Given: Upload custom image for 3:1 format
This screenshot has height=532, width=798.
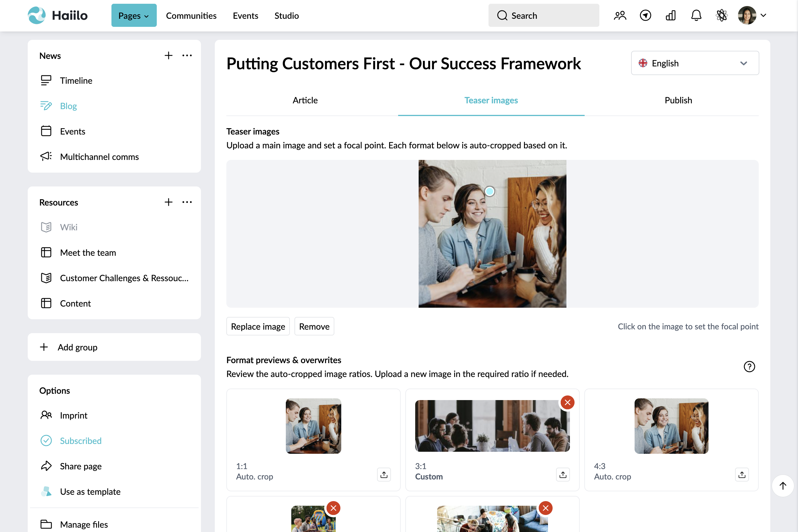Looking at the screenshot, I should pos(563,474).
